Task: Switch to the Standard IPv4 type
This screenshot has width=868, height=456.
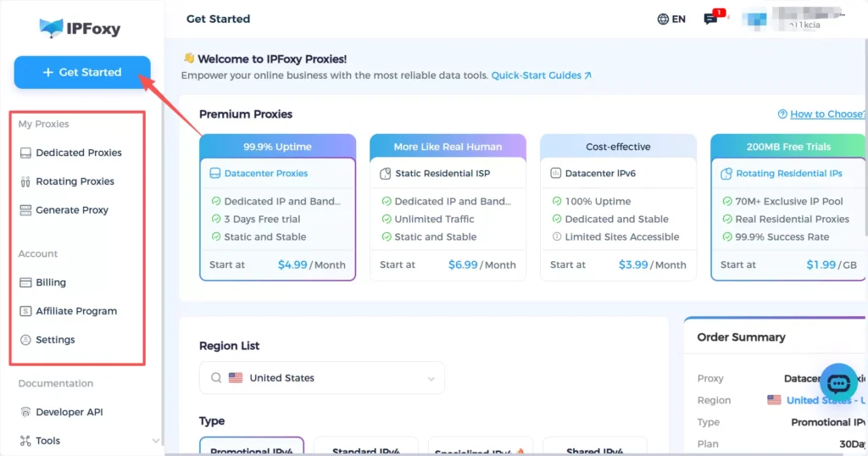Action: 365,449
